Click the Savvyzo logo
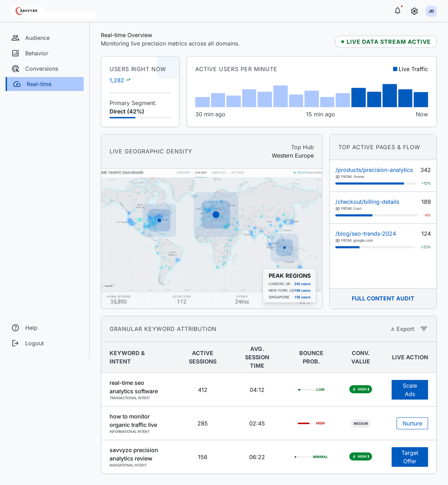The width and height of the screenshot is (448, 485). click(x=27, y=11)
